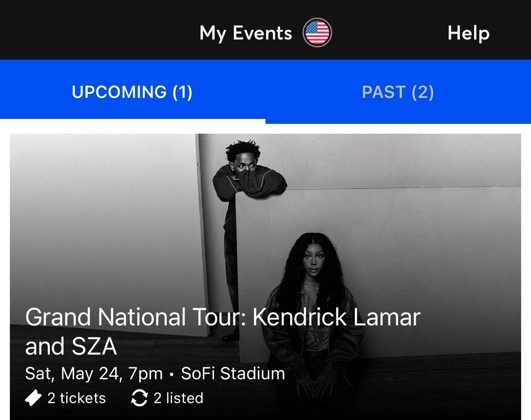The height and width of the screenshot is (420, 531).
Task: Tap the "2 listed" label
Action: tap(178, 398)
